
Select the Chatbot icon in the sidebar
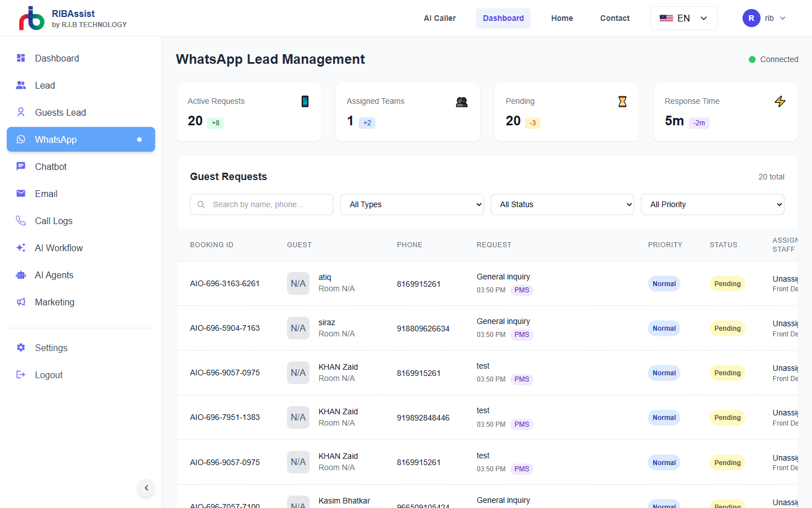(21, 167)
